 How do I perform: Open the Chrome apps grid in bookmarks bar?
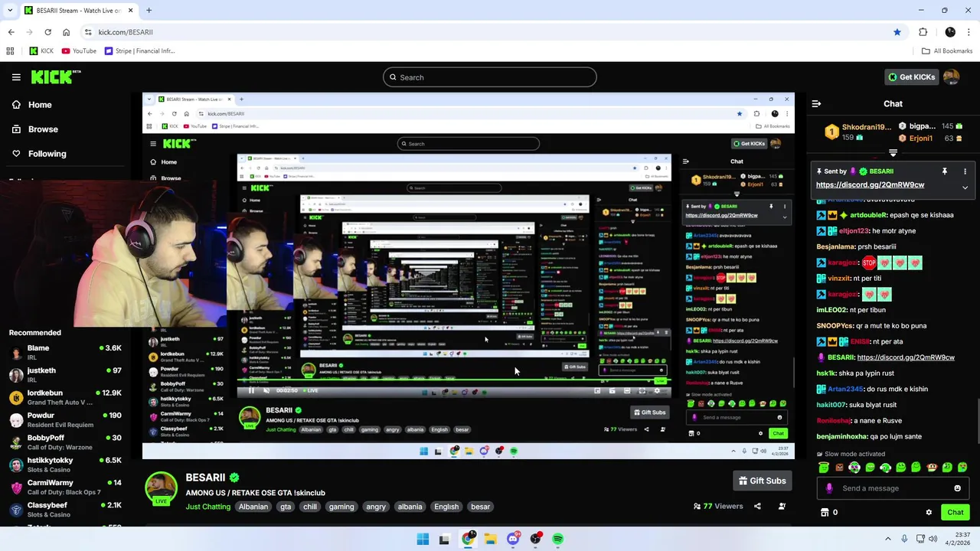10,51
